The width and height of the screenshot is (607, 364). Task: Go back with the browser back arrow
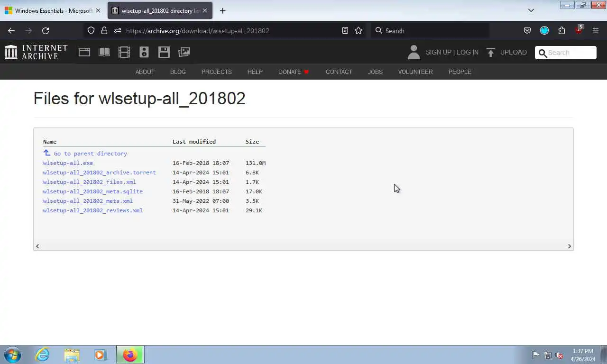(11, 31)
